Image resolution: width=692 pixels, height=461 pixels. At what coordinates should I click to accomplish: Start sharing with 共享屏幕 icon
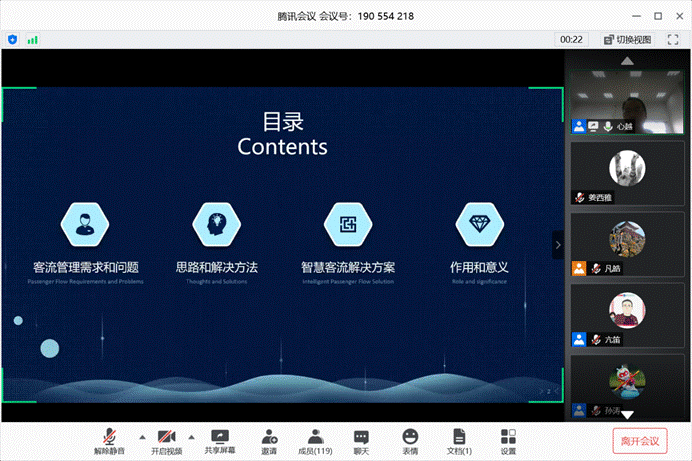point(220,440)
